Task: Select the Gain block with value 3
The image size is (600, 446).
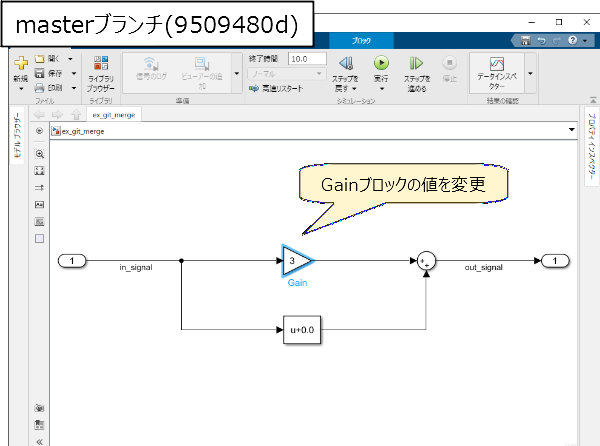Action: point(297,261)
